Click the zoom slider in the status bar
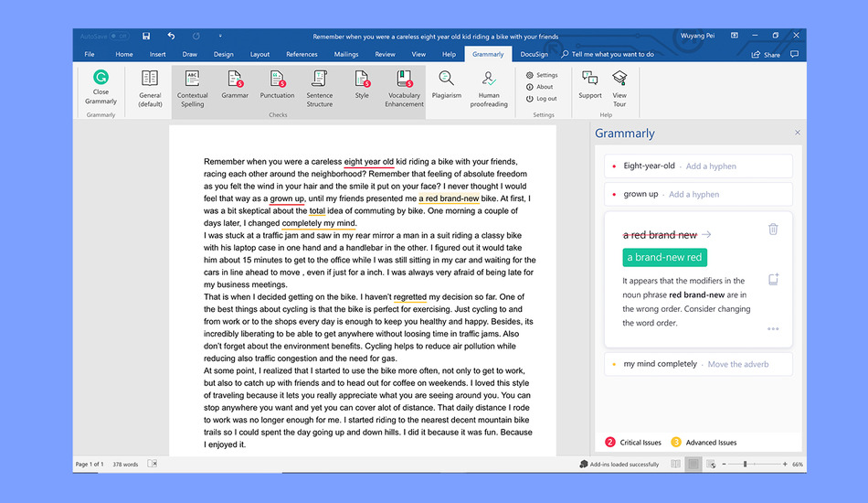 pos(745,465)
